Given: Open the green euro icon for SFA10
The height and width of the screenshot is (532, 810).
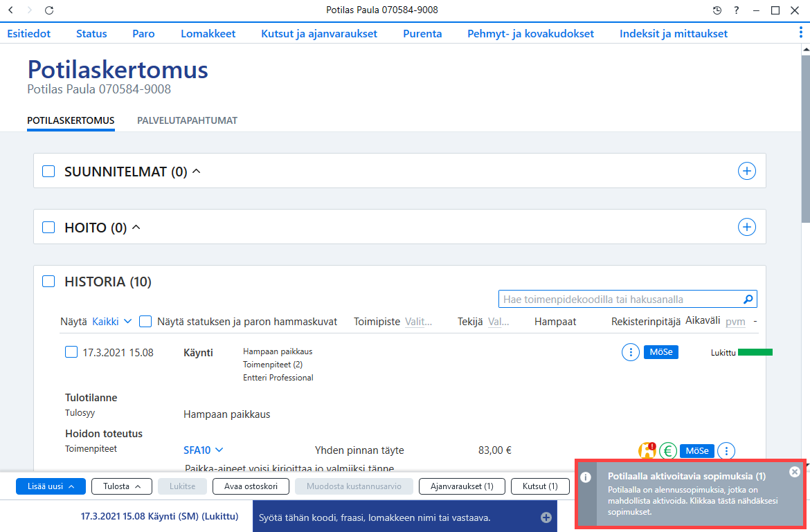Looking at the screenshot, I should (668, 451).
